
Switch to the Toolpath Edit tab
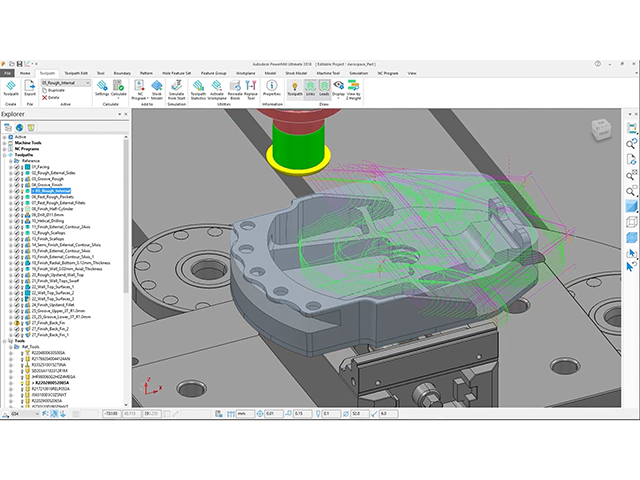pos(77,73)
